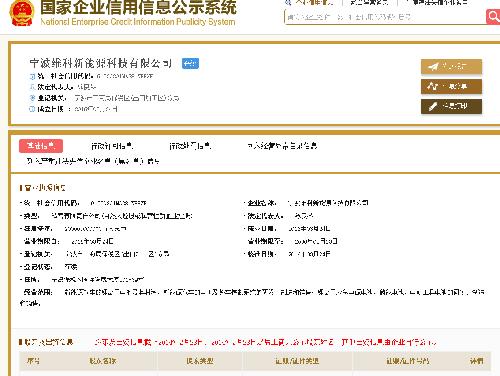Click the 序号 column header

coord(33,361)
